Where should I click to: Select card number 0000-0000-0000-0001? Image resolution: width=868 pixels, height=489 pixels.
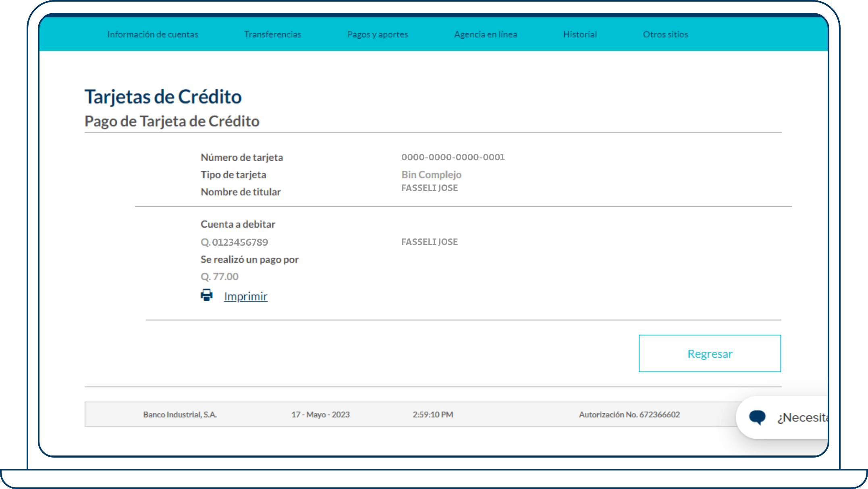coord(453,157)
